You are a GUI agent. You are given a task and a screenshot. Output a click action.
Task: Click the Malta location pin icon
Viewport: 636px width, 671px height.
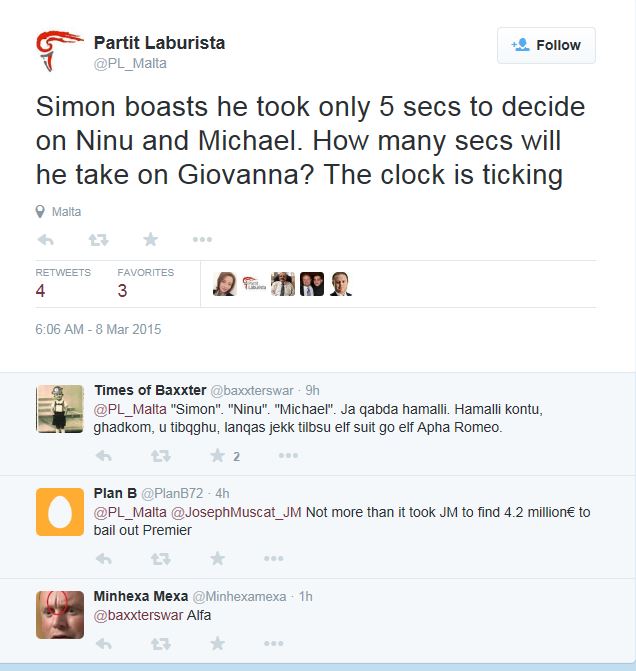[40, 212]
